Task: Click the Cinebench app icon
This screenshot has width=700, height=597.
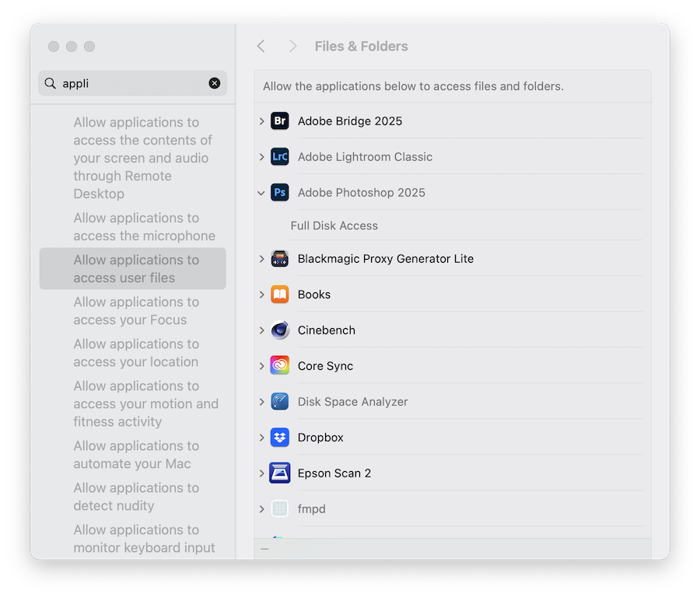Action: (x=279, y=330)
